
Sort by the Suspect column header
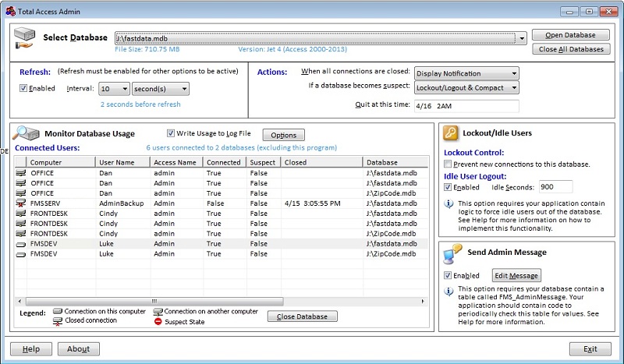pos(264,162)
